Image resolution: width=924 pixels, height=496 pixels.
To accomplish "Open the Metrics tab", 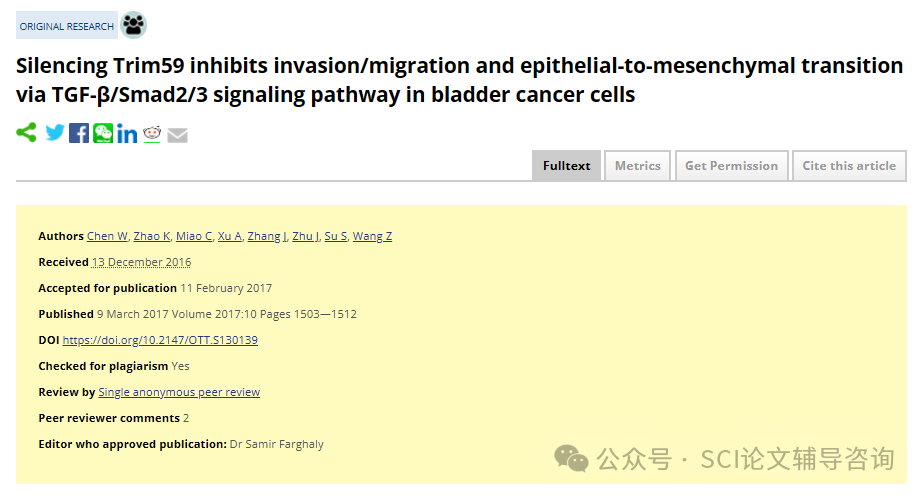I will (638, 166).
